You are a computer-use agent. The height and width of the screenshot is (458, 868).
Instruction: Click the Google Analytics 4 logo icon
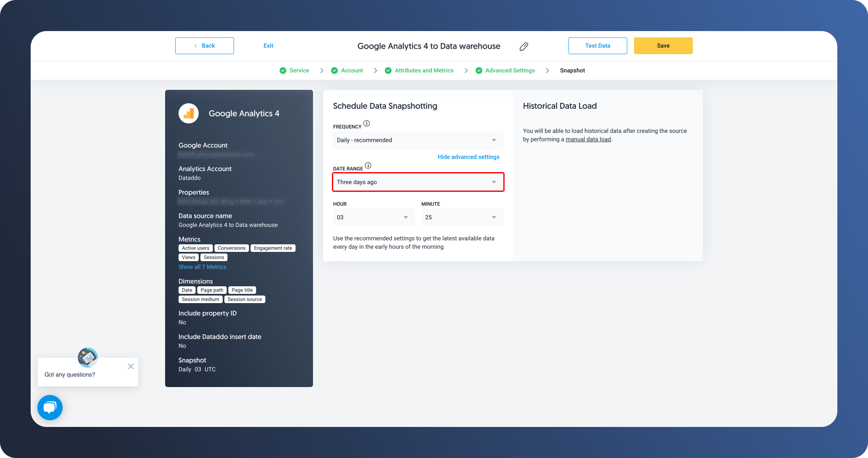point(189,113)
